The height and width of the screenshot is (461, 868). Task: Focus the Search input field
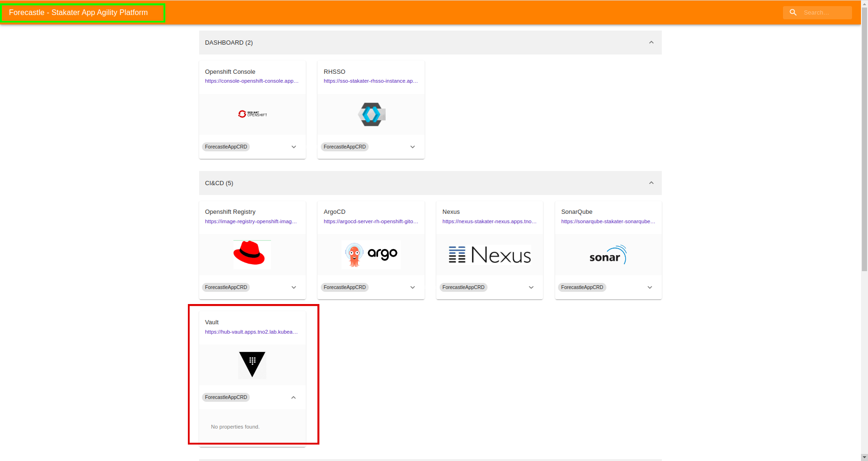pyautogui.click(x=825, y=13)
